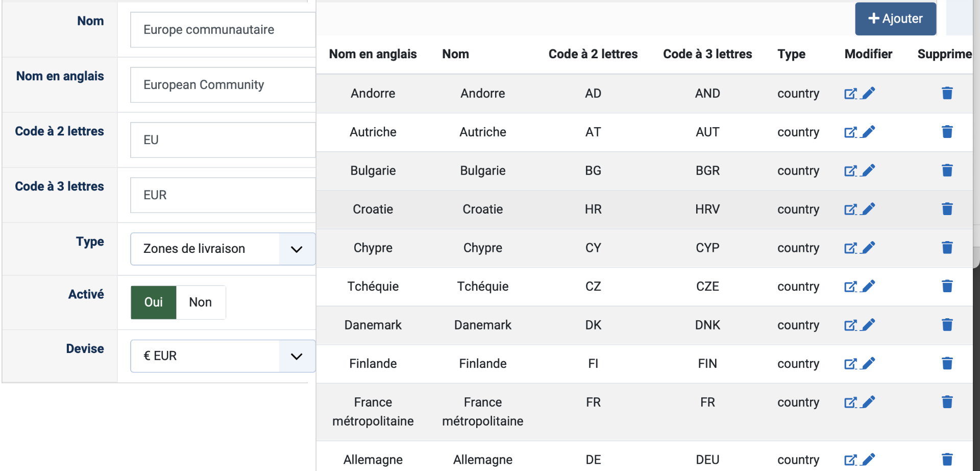Click the Type dropdown chevron arrow
This screenshot has height=471, width=980.
click(x=297, y=249)
